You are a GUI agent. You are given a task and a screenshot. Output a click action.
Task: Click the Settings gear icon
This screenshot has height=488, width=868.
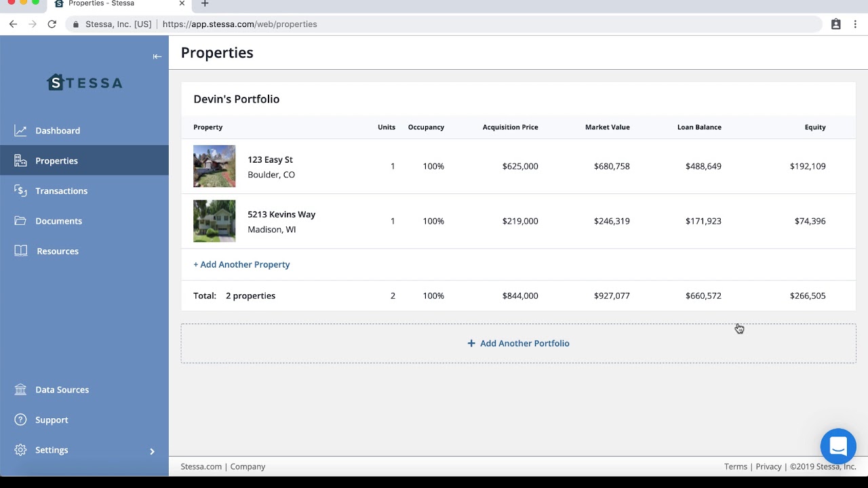coord(20,450)
